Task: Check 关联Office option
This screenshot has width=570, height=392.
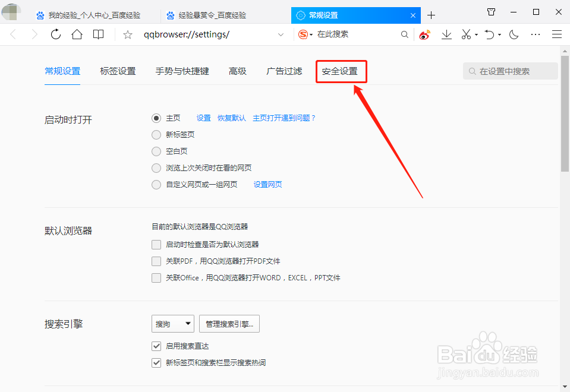Action: tap(156, 278)
